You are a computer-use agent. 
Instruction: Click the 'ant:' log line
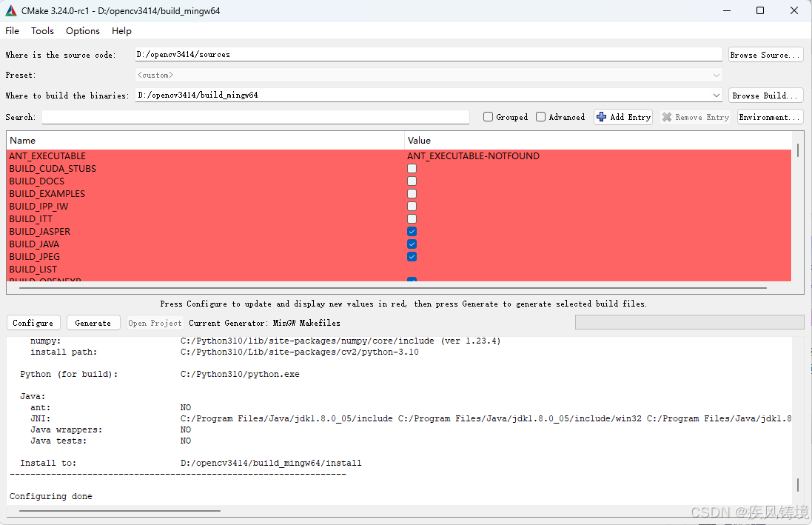pyautogui.click(x=110, y=408)
